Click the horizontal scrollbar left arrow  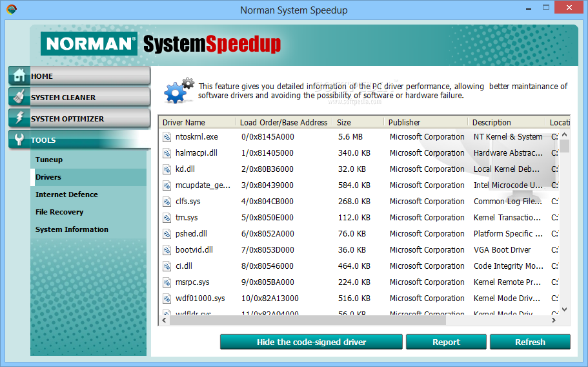[164, 320]
